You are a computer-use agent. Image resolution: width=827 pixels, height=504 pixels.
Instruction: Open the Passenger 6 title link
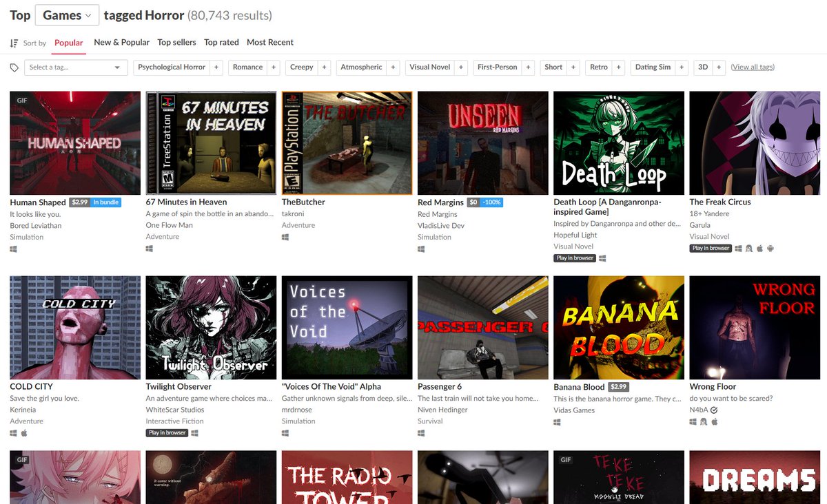coord(440,387)
